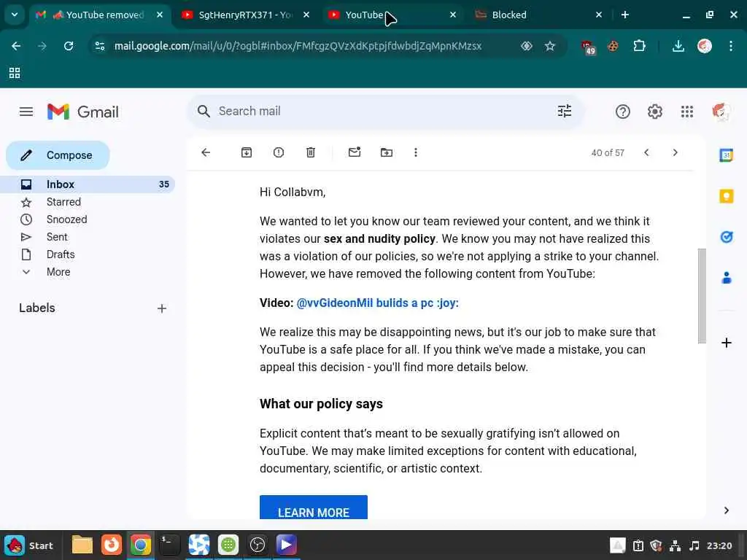This screenshot has height=560, width=747.
Task: Open the Google account avatar in Gmail
Action: pos(721,112)
